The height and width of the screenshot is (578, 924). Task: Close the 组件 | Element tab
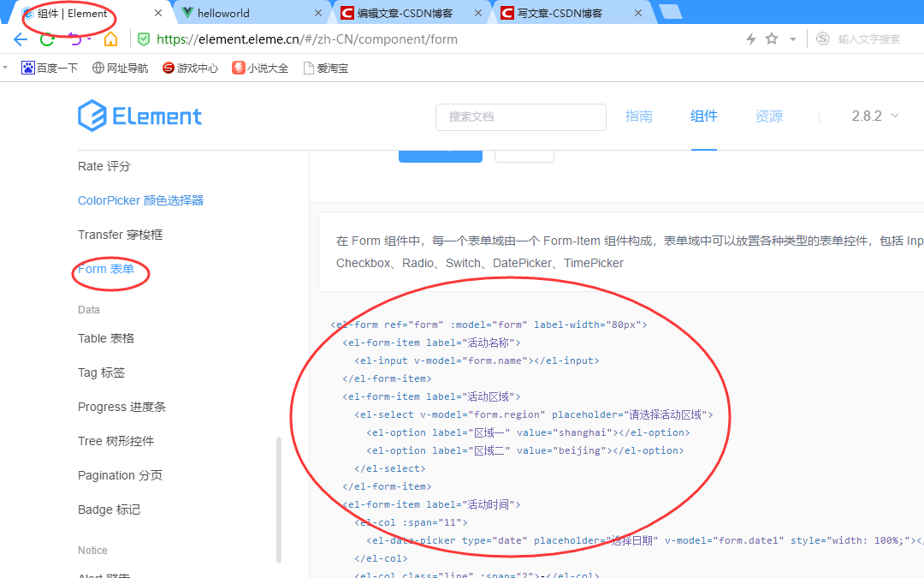click(x=158, y=13)
